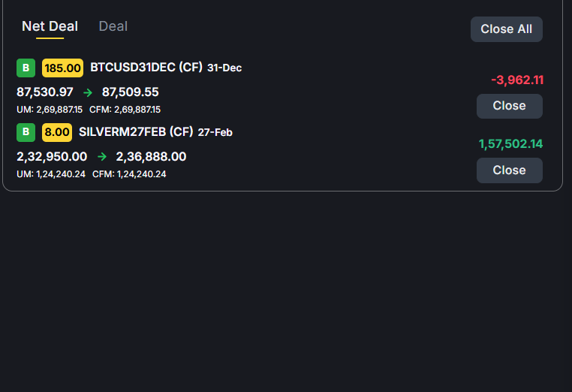Viewport: 572px width, 392px height.
Task: Click the 31-Dec expiry label
Action: [224, 68]
